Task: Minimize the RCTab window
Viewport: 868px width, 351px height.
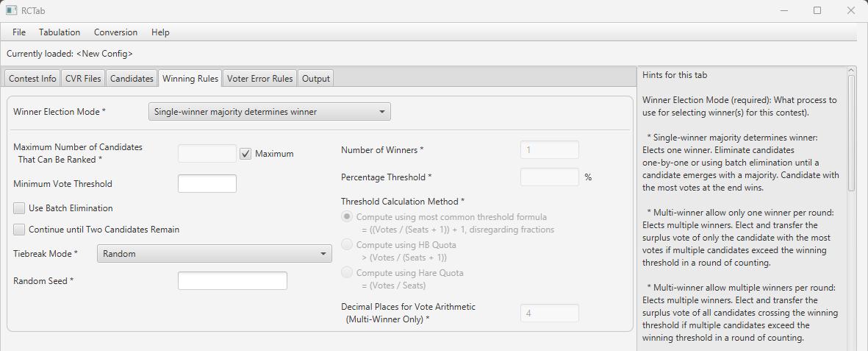Action: coord(784,10)
